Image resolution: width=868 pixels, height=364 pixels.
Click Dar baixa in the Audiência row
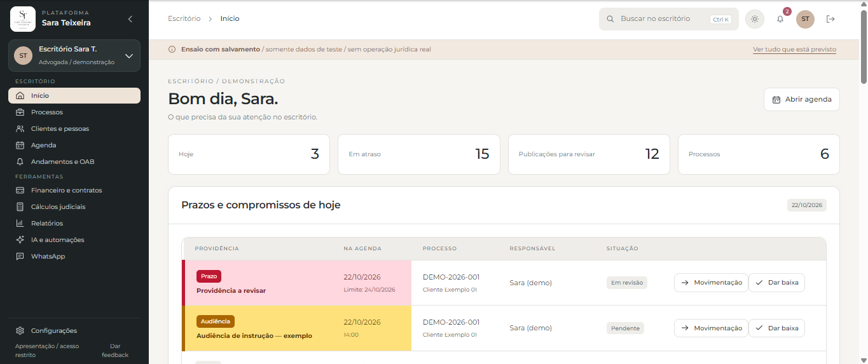coord(776,328)
